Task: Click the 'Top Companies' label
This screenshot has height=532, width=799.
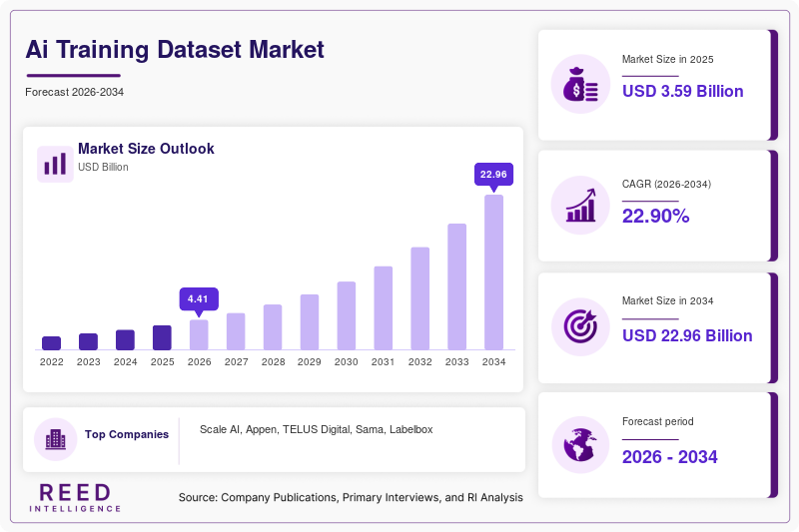Action: click(x=127, y=434)
